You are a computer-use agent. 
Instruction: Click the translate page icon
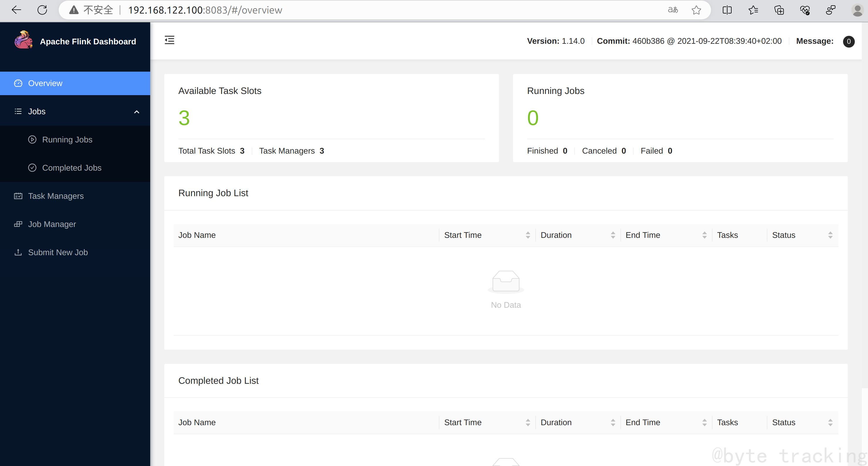click(673, 10)
